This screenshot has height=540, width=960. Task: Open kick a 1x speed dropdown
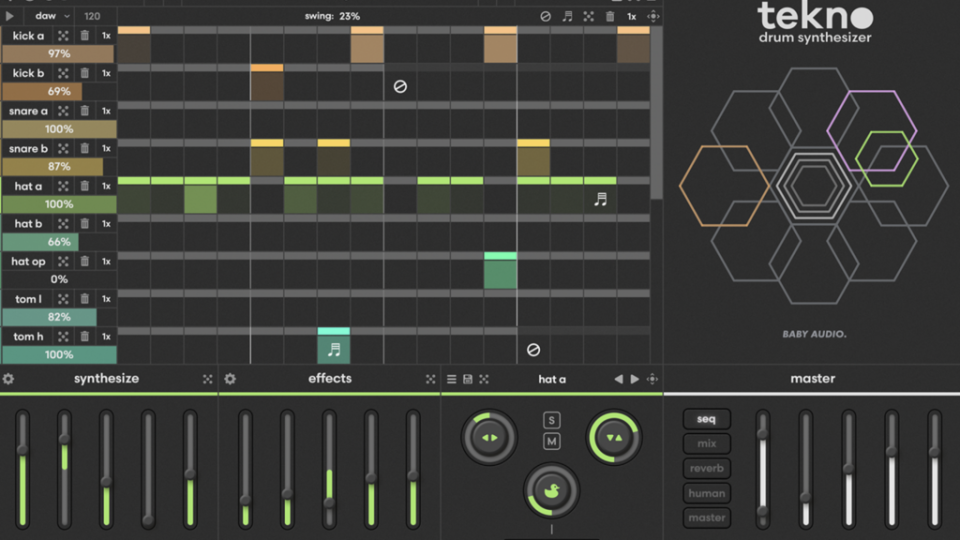coord(107,36)
